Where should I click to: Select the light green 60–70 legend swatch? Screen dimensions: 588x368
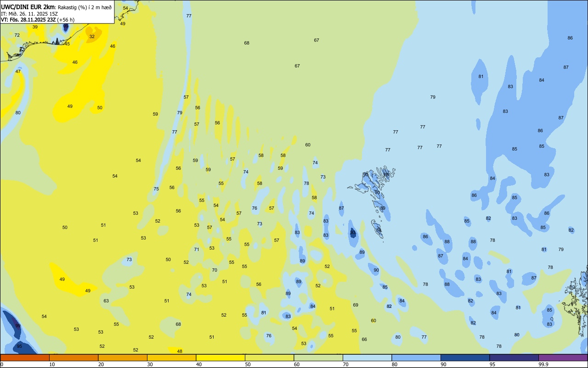point(318,357)
